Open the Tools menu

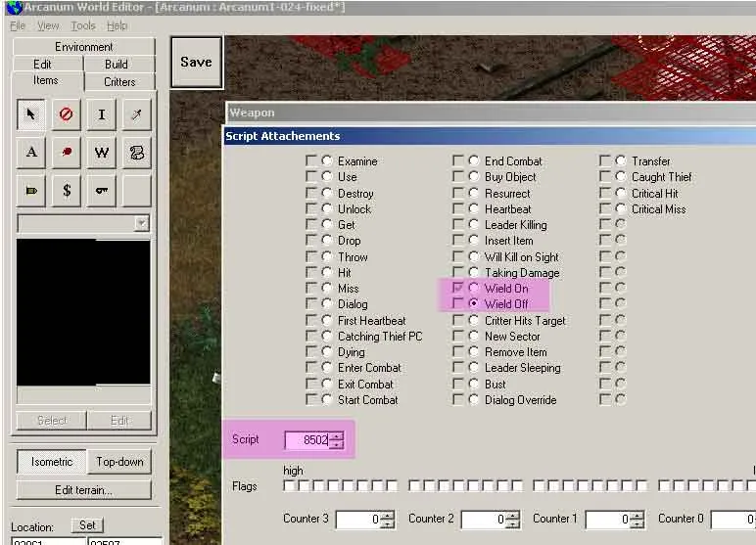coord(83,25)
